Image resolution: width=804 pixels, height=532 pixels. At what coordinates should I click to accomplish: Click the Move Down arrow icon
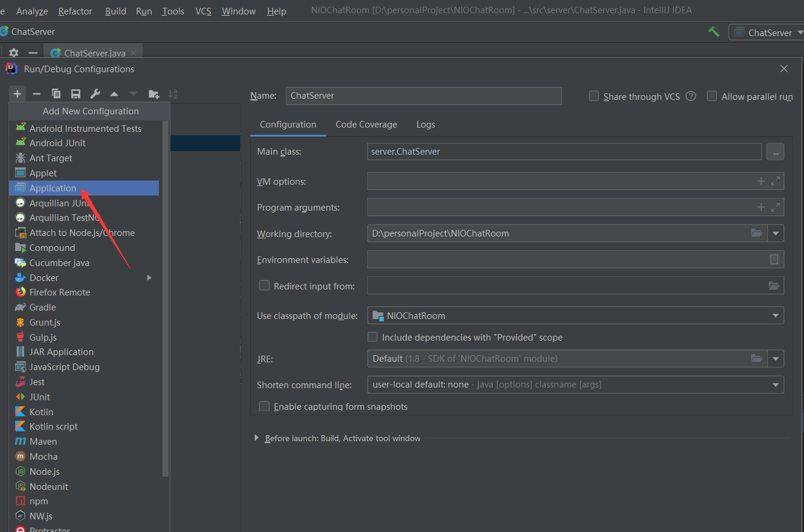pos(134,94)
